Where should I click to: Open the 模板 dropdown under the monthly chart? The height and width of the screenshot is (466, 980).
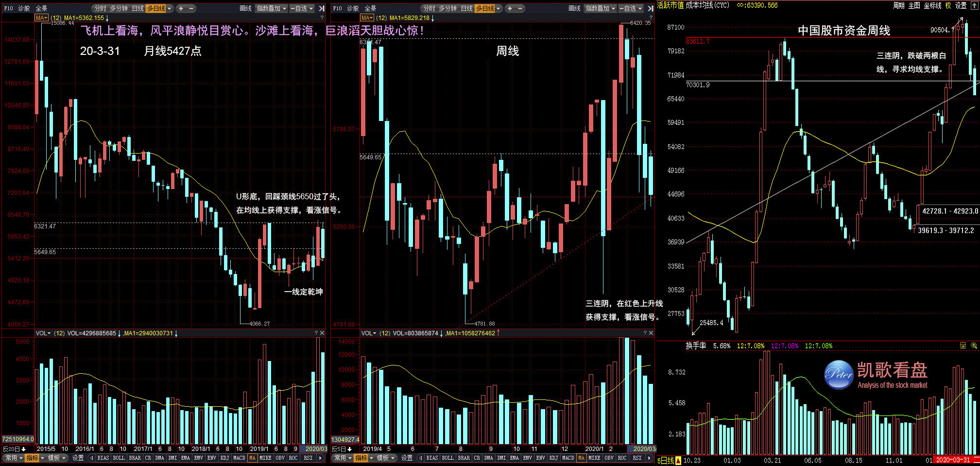click(56, 458)
